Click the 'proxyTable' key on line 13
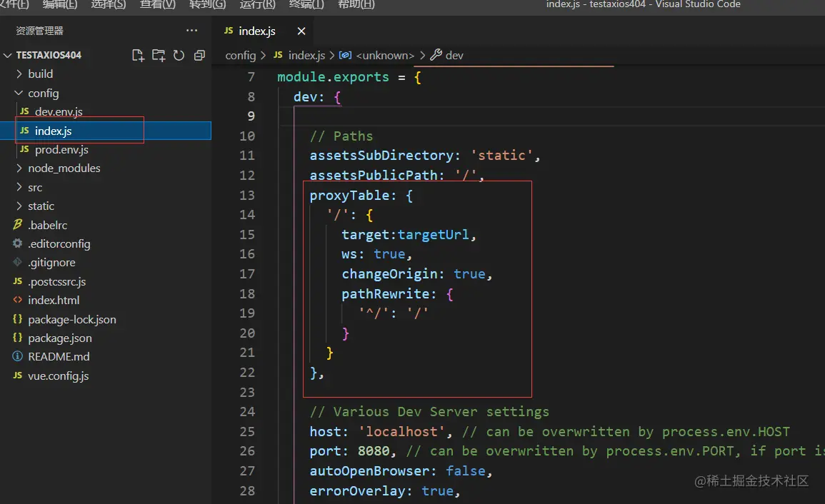Viewport: 825px width, 504px height. tap(349, 195)
